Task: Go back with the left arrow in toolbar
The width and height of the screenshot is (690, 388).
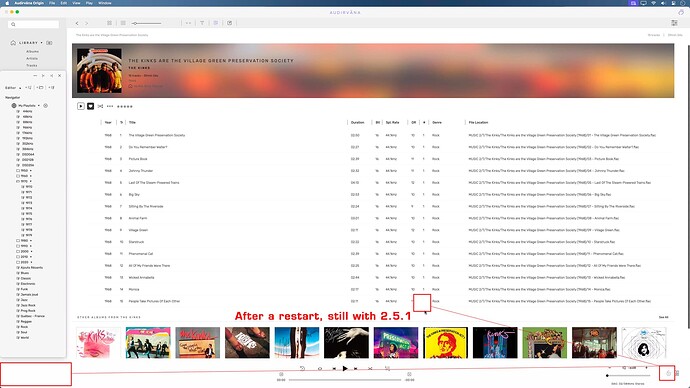Action: pos(77,23)
